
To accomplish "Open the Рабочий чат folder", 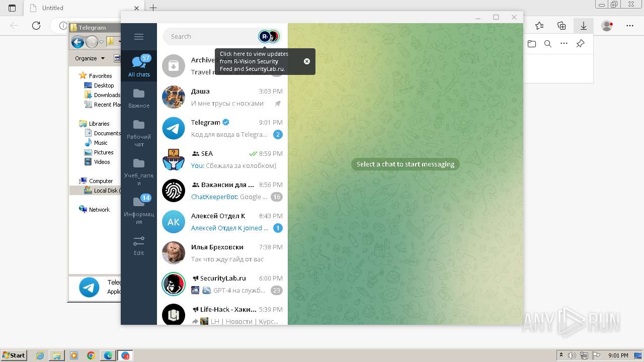I will [139, 133].
